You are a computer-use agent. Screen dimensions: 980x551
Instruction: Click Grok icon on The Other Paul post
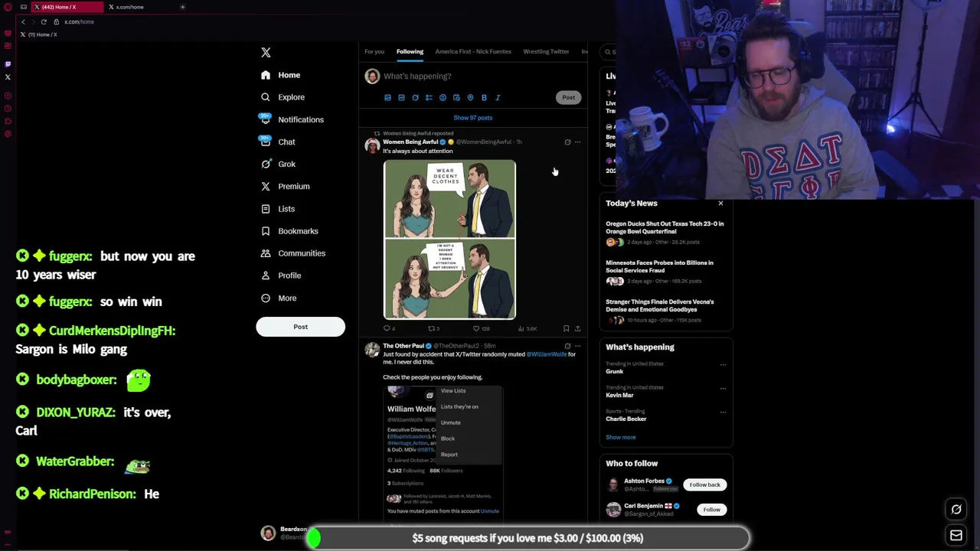[x=567, y=346]
